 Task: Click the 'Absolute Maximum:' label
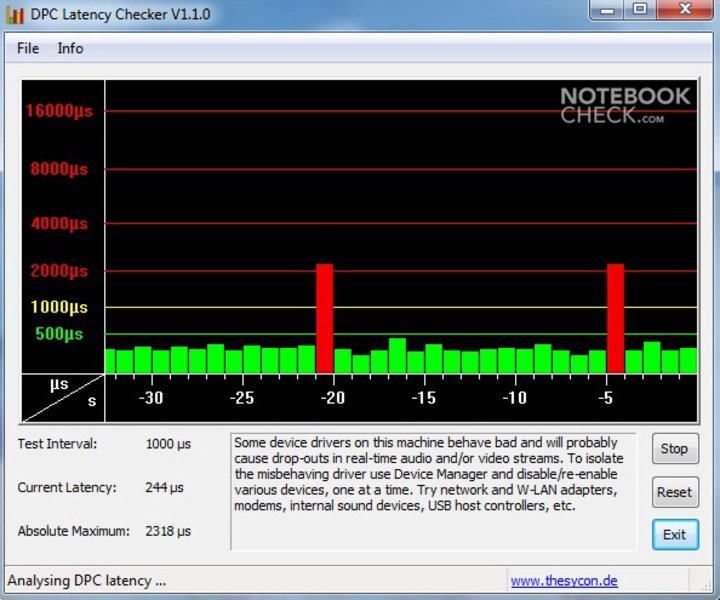coord(73,531)
